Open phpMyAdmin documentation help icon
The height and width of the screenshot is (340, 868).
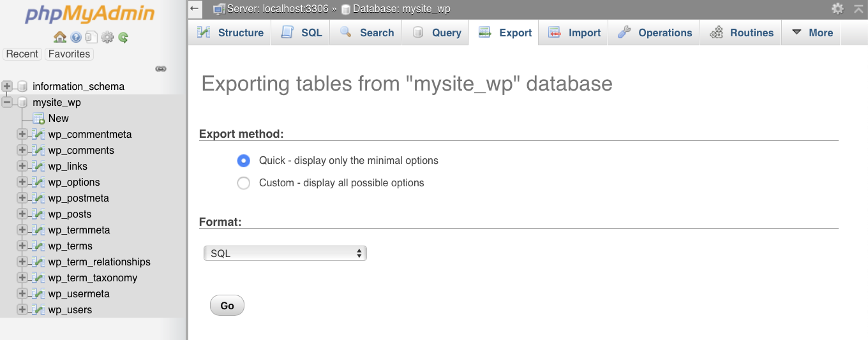[x=76, y=38]
